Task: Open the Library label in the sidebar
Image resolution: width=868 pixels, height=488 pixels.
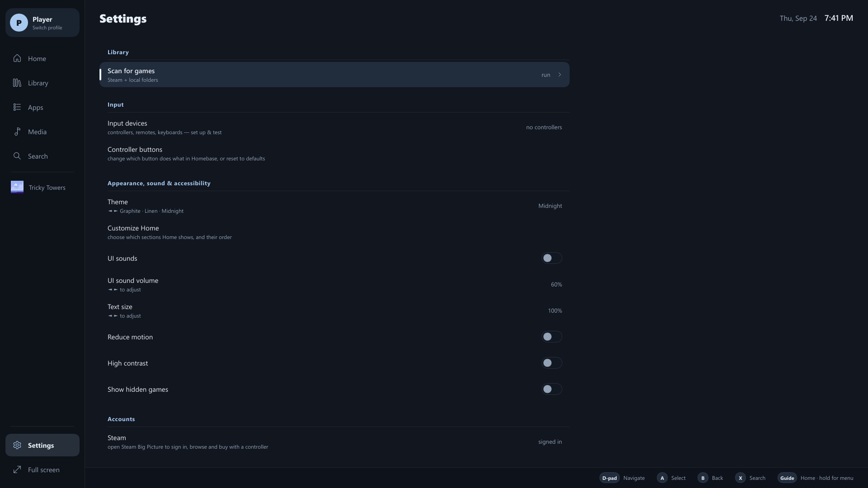Action: point(38,83)
